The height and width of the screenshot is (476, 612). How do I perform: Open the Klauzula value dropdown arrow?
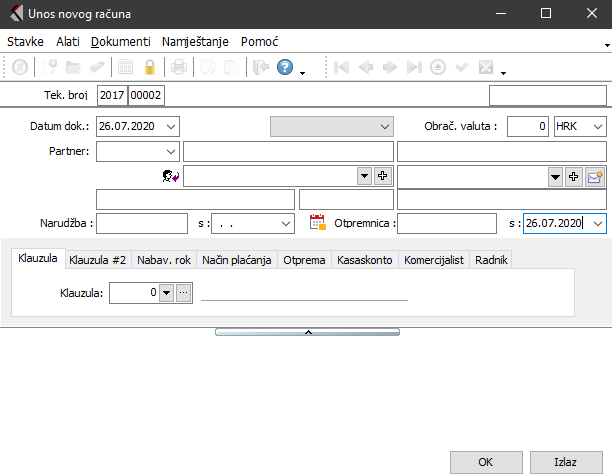click(166, 293)
